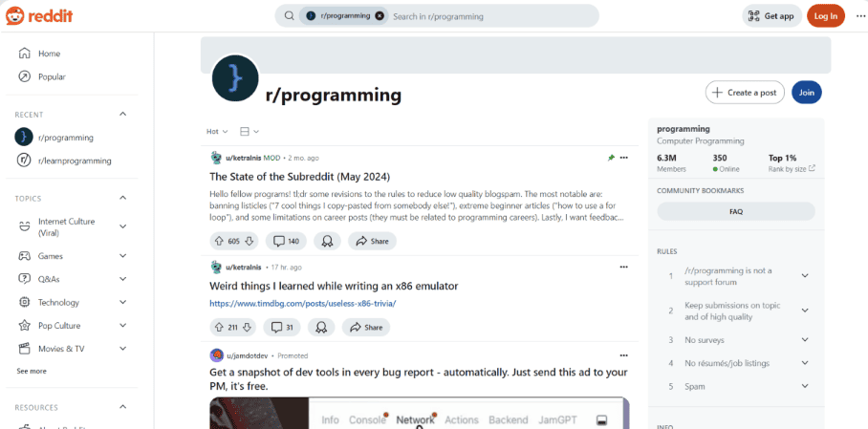The width and height of the screenshot is (868, 429).
Task: Click the Games controller icon
Action: [x=24, y=256]
